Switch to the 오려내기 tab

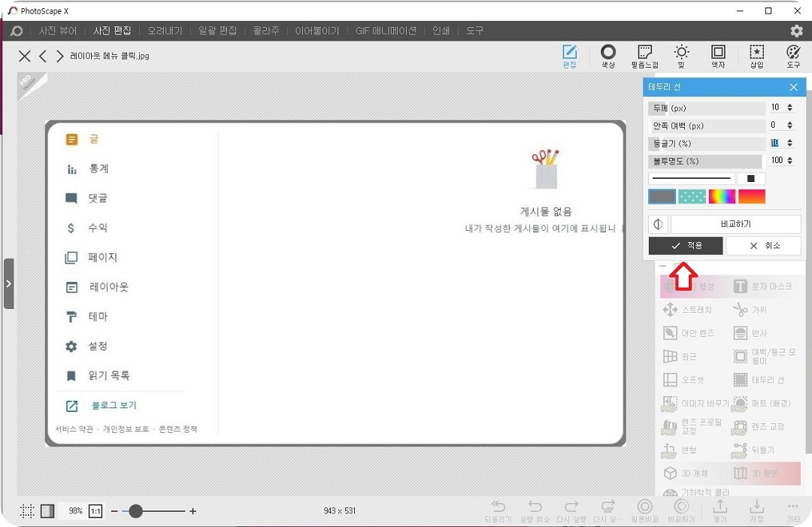pyautogui.click(x=165, y=31)
